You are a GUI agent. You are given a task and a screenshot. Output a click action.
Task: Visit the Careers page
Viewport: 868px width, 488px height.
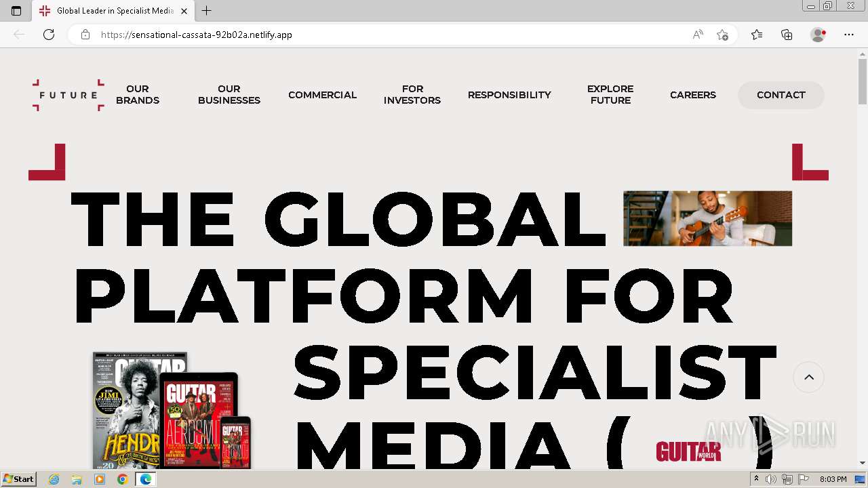point(693,95)
